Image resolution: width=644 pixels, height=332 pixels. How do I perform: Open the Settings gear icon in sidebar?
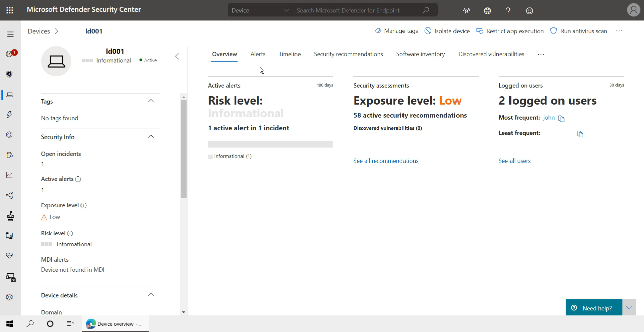pos(9,297)
